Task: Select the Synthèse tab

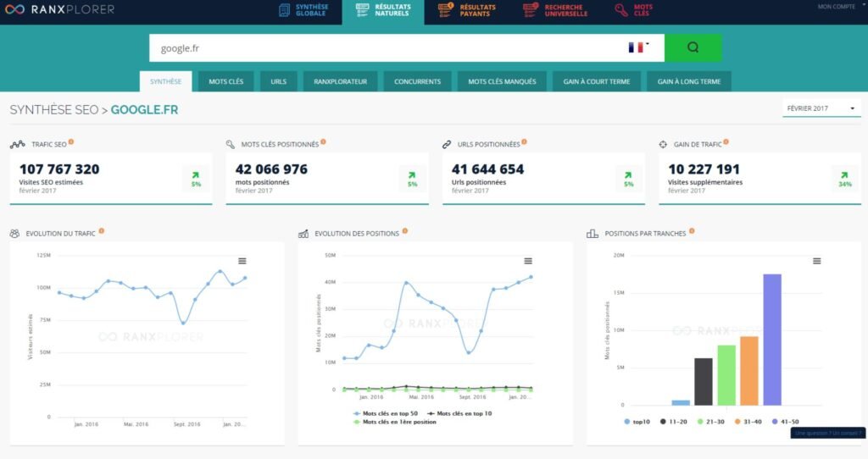Action: point(165,81)
